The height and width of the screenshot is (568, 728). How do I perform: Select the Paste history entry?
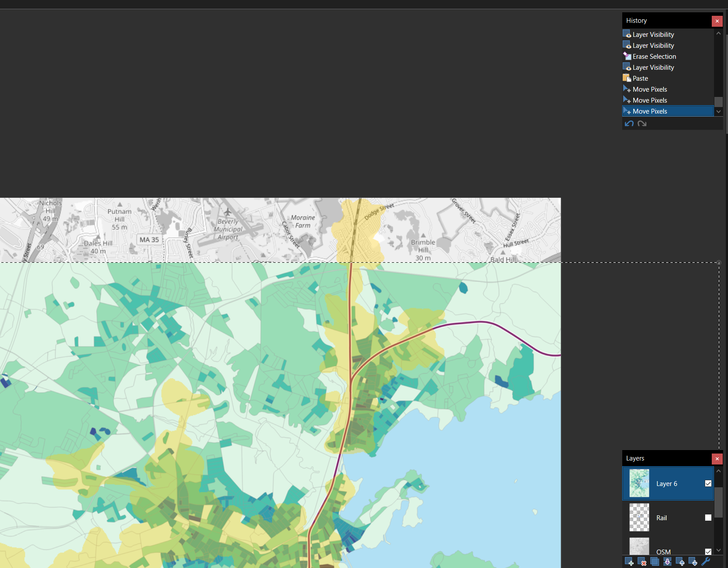point(640,79)
